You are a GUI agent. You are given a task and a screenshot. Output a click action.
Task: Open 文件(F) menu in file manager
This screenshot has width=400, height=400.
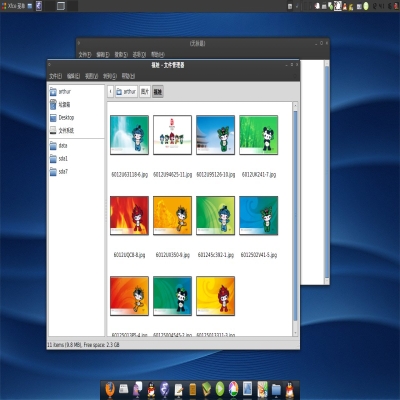(x=55, y=76)
